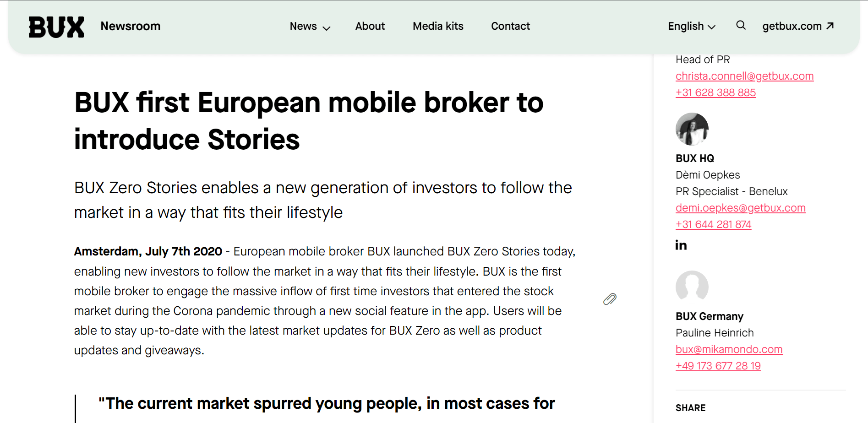Click the paperclip attachment icon
This screenshot has height=423, width=868.
tap(610, 299)
